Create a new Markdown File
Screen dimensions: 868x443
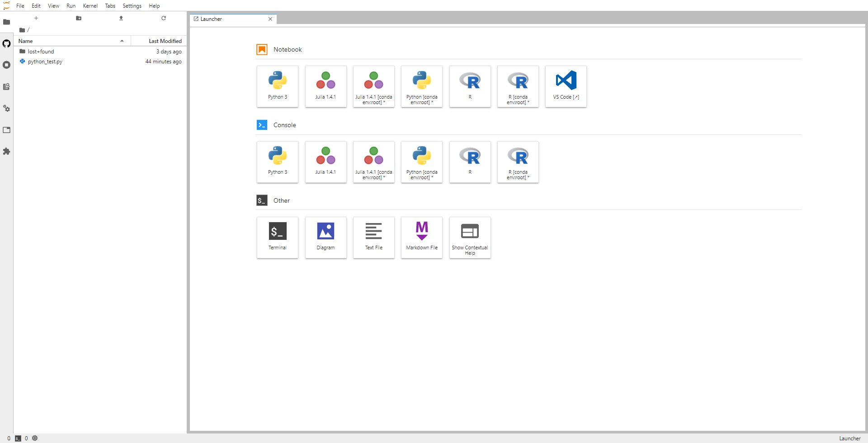(x=422, y=238)
